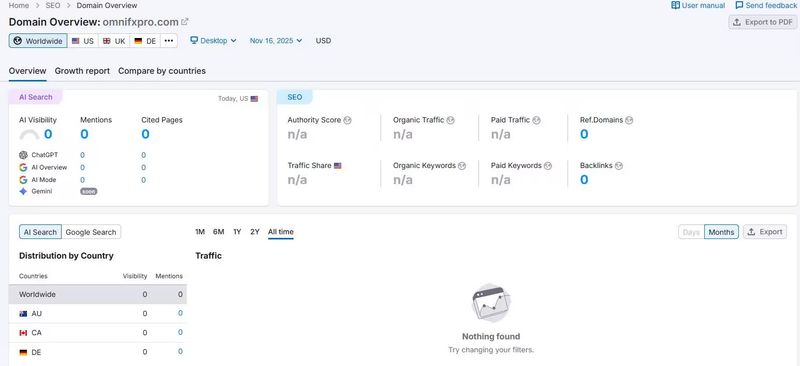Click the SEO panel label

pyautogui.click(x=294, y=97)
